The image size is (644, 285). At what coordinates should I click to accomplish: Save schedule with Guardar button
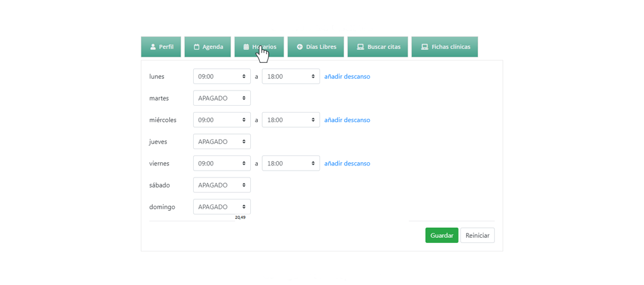coord(441,235)
